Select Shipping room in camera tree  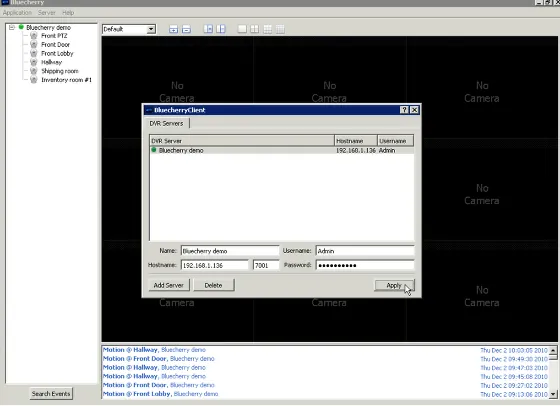[x=60, y=71]
